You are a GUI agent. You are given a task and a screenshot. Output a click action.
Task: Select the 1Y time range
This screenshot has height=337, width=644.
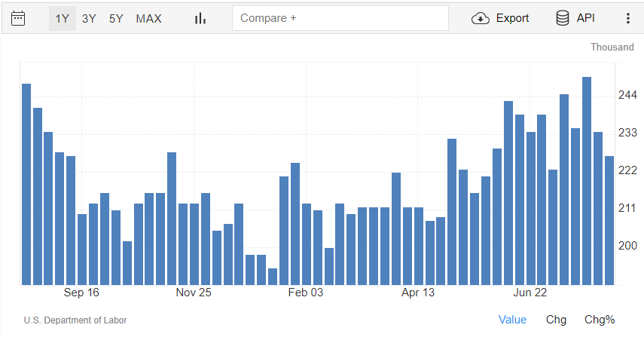pos(63,19)
